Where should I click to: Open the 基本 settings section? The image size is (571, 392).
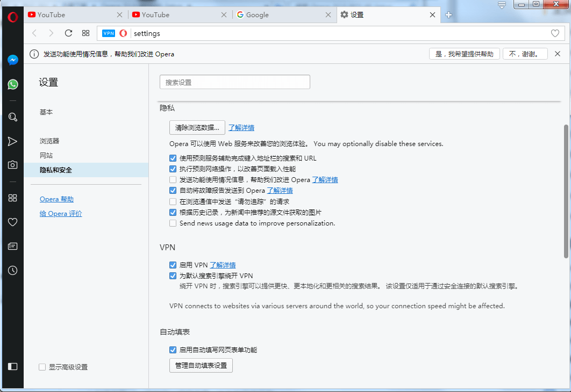pos(46,112)
